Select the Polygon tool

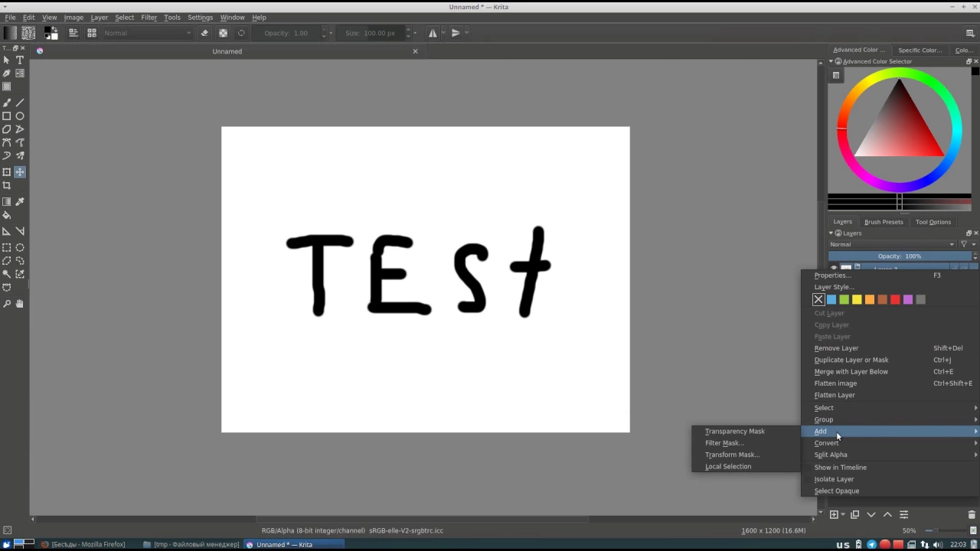7,129
